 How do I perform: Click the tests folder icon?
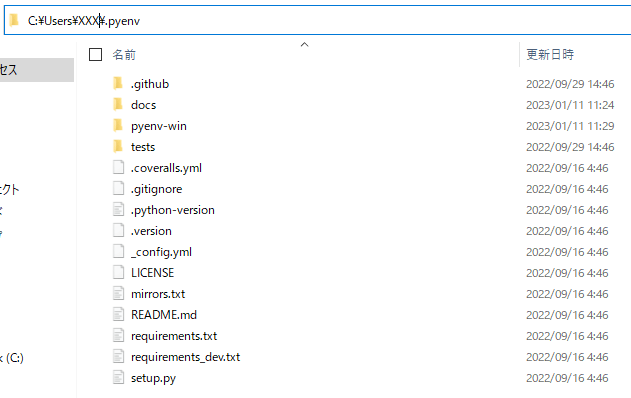(x=118, y=146)
